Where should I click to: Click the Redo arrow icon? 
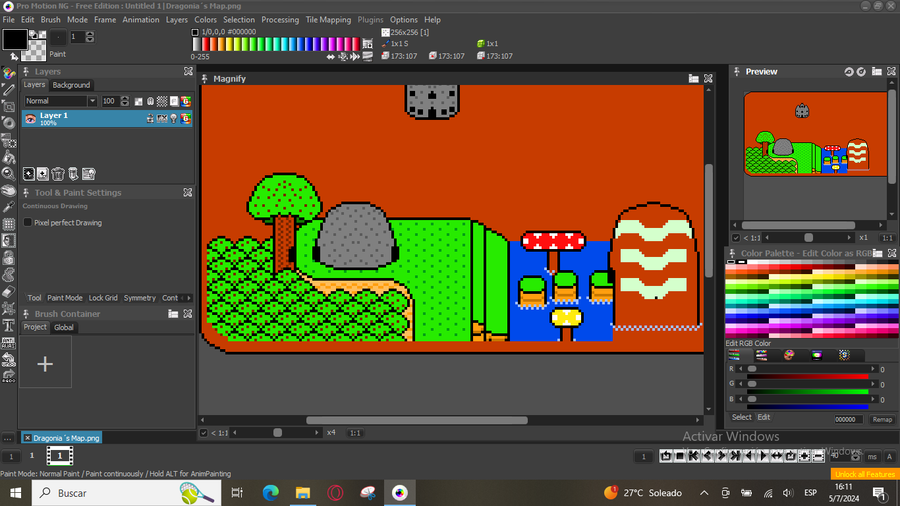point(9,376)
